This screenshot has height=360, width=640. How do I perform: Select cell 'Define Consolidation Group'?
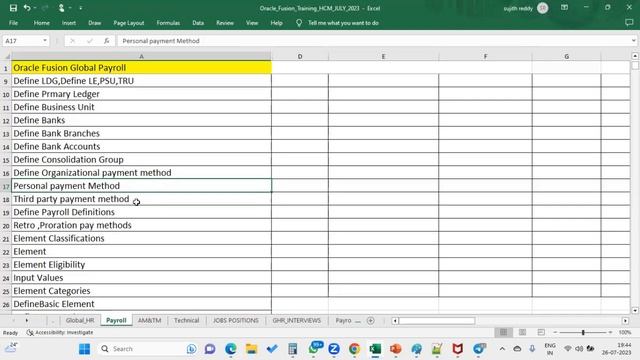[141, 160]
